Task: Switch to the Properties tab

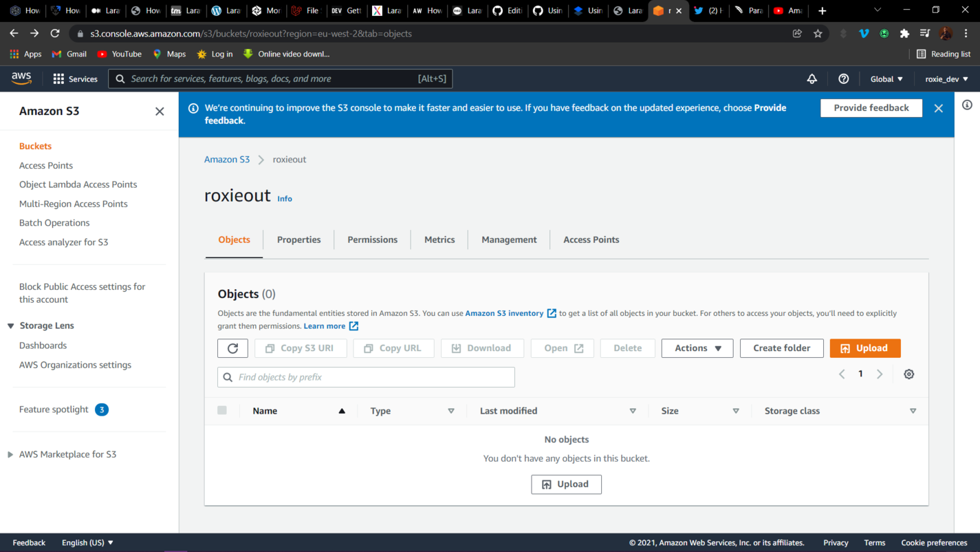Action: (x=298, y=240)
